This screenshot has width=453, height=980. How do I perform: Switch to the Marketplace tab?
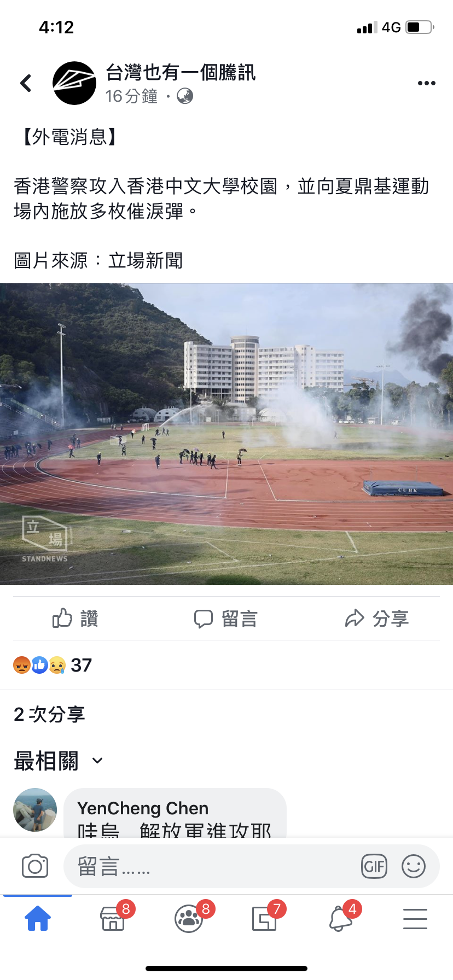114,918
